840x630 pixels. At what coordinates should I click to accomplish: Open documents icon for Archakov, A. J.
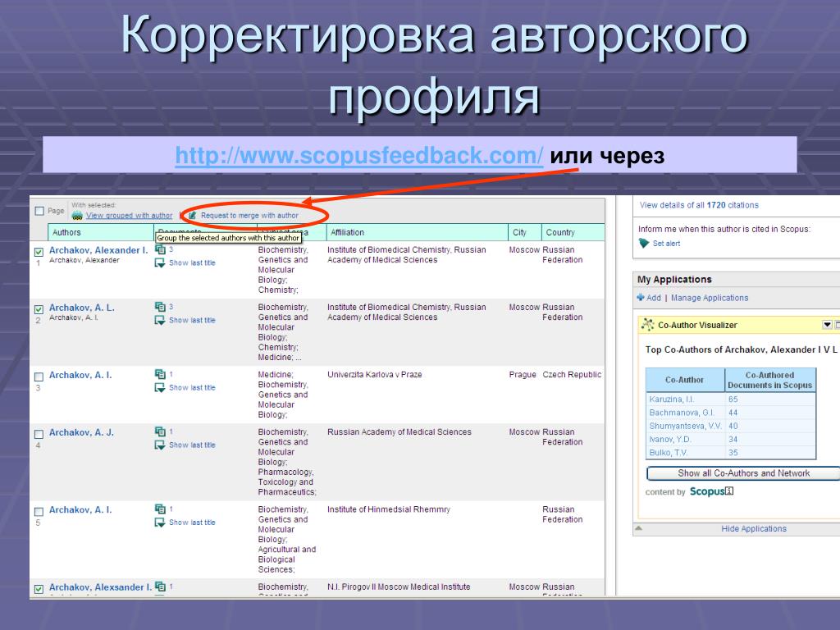(x=160, y=431)
